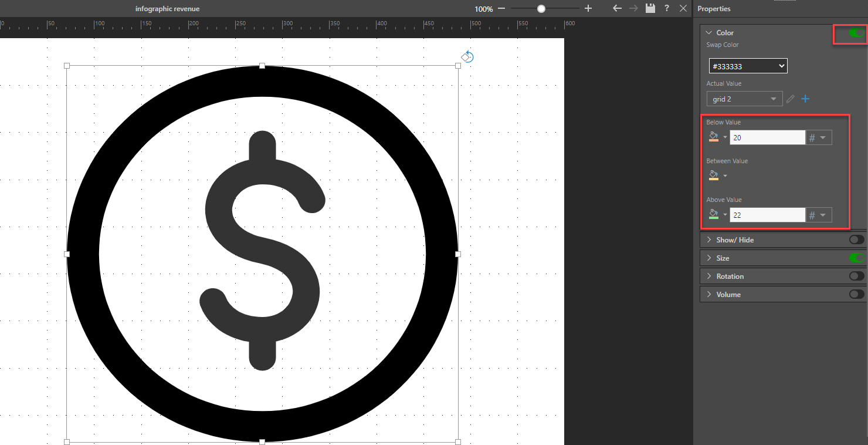This screenshot has height=445, width=868.
Task: Disable the Size toggle
Action: tap(856, 258)
